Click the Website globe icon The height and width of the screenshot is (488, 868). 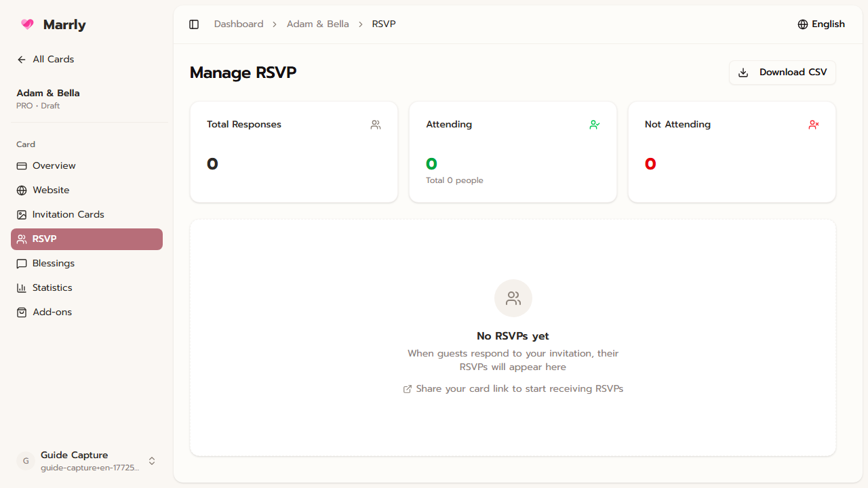click(x=21, y=190)
